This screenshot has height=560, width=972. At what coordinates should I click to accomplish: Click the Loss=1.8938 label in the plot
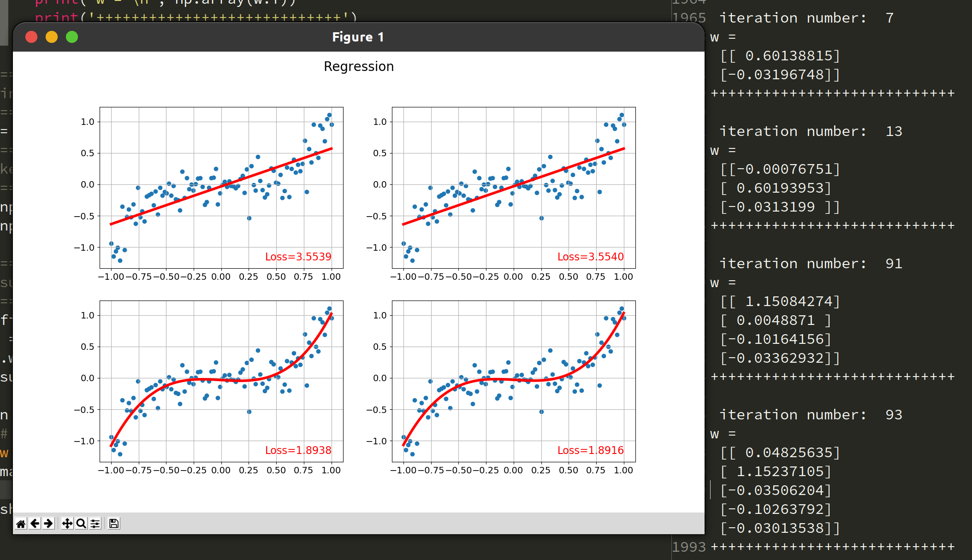pos(298,450)
